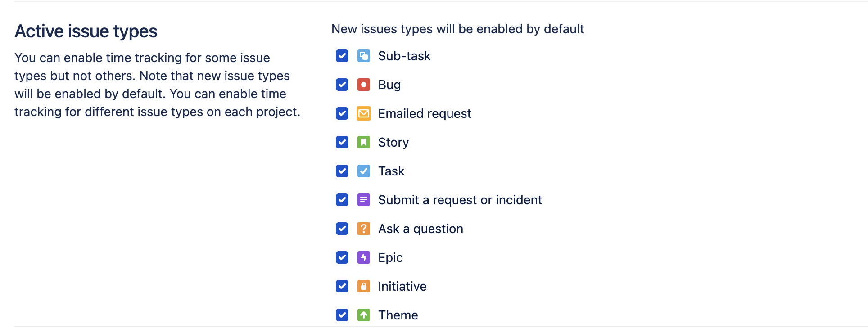Uncheck the Sub-task time tracking checkbox
This screenshot has width=868, height=328.
pos(342,56)
